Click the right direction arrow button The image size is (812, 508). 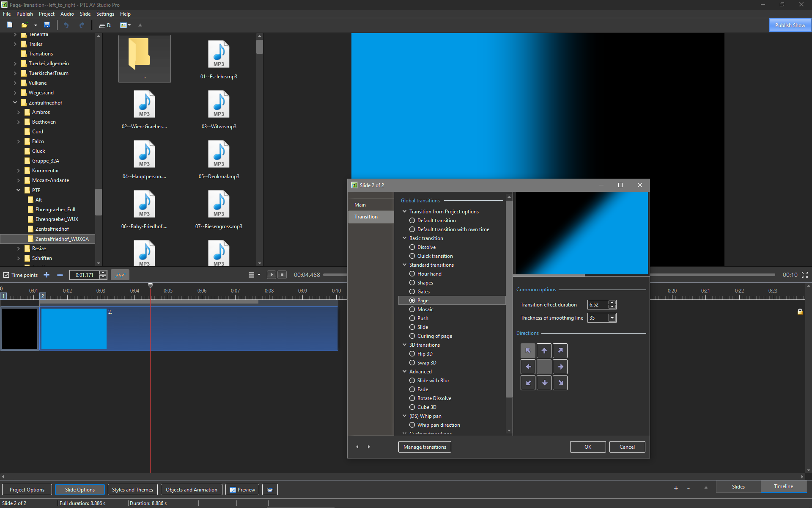(560, 367)
